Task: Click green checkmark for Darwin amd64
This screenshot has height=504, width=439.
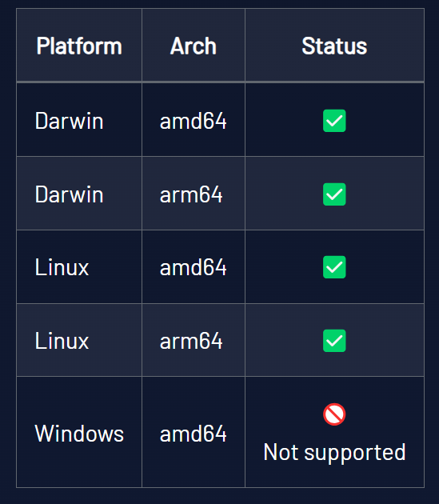Action: pyautogui.click(x=334, y=121)
